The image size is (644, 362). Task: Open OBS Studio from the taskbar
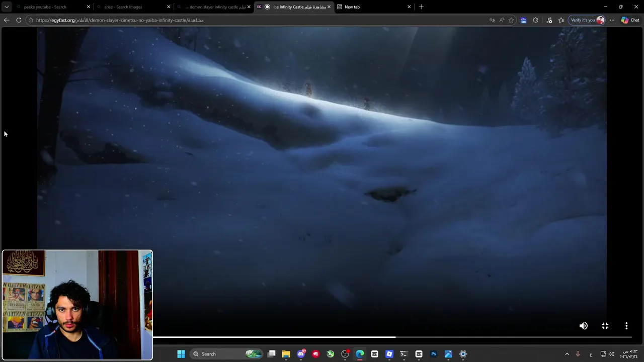point(345,354)
